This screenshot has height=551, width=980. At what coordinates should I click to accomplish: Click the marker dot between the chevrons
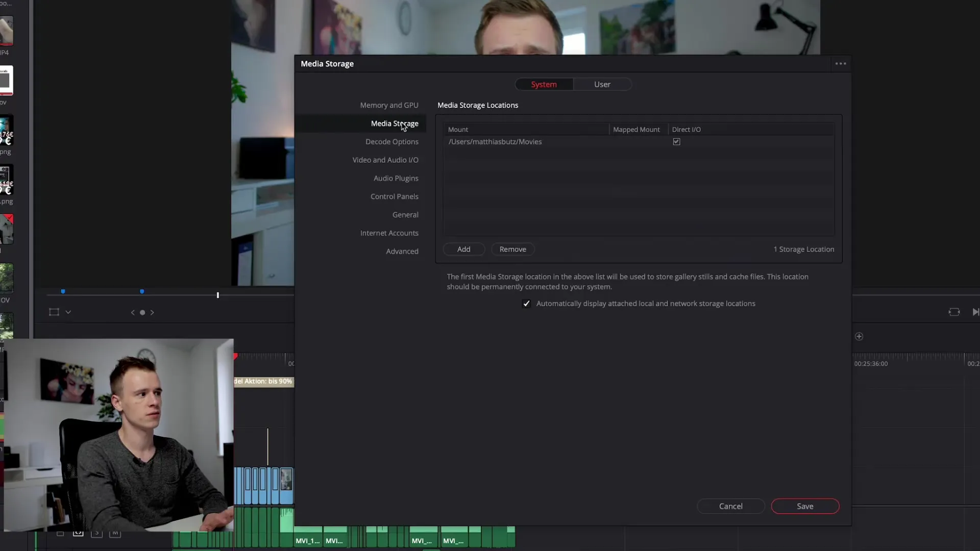click(142, 313)
